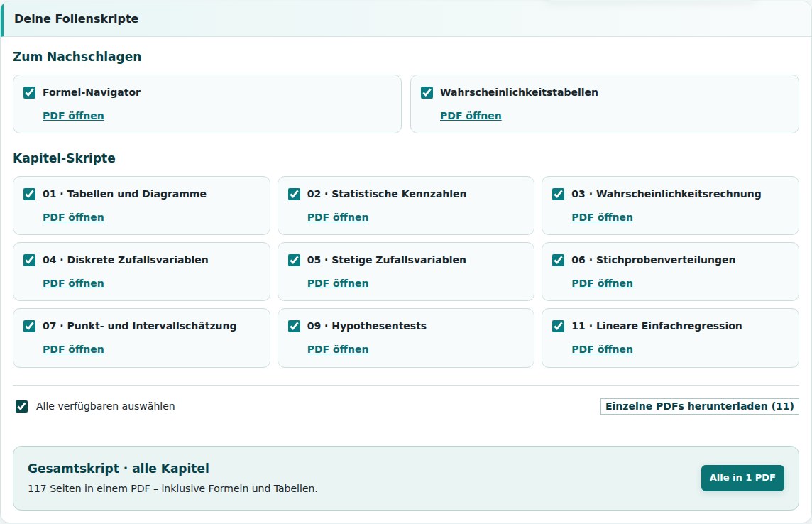Click the '09 · Hypothesentests' label text
This screenshot has height=524, width=812.
pyautogui.click(x=367, y=326)
